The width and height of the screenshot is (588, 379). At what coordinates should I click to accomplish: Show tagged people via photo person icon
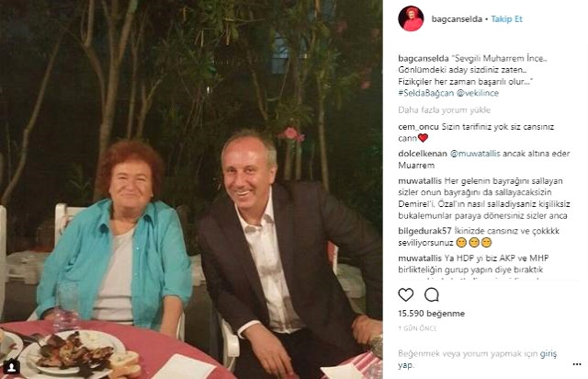pyautogui.click(x=12, y=366)
